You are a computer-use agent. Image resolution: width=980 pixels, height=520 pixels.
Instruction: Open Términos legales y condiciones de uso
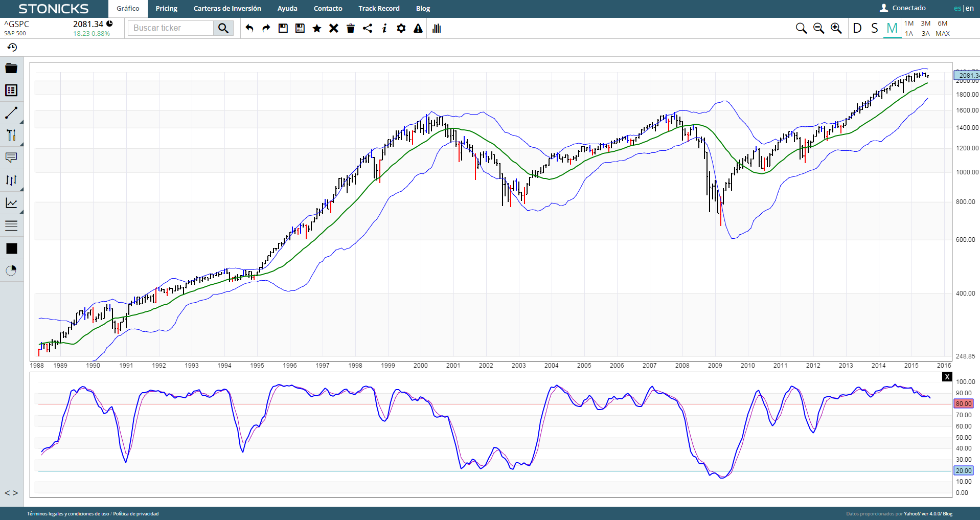[68, 514]
